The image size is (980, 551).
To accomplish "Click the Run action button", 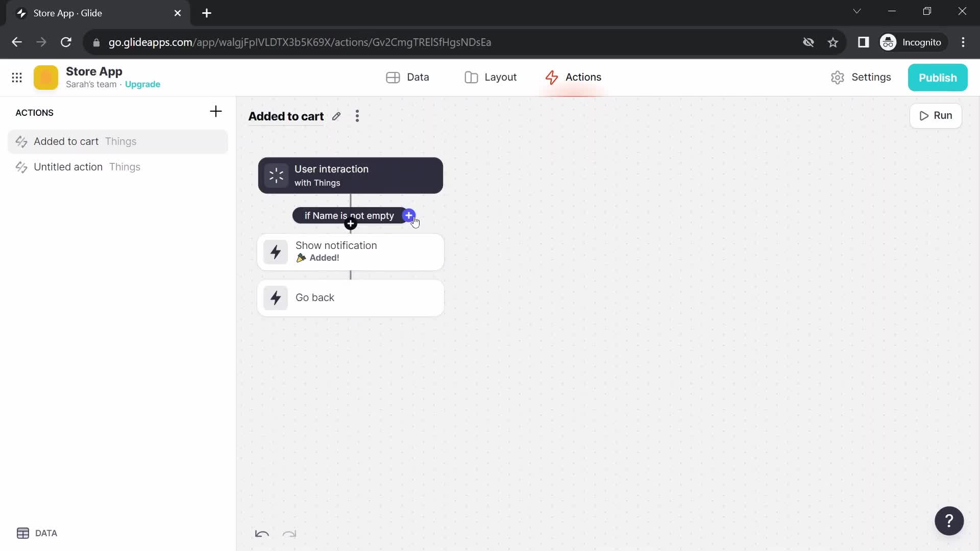I will (937, 115).
